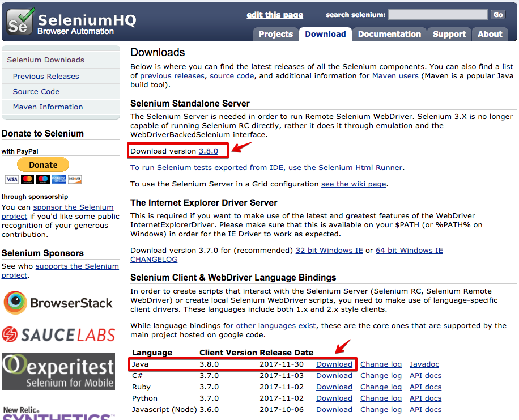519x420 pixels.
Task: Open the Sauce Labs sponsor logo
Action: (x=58, y=334)
